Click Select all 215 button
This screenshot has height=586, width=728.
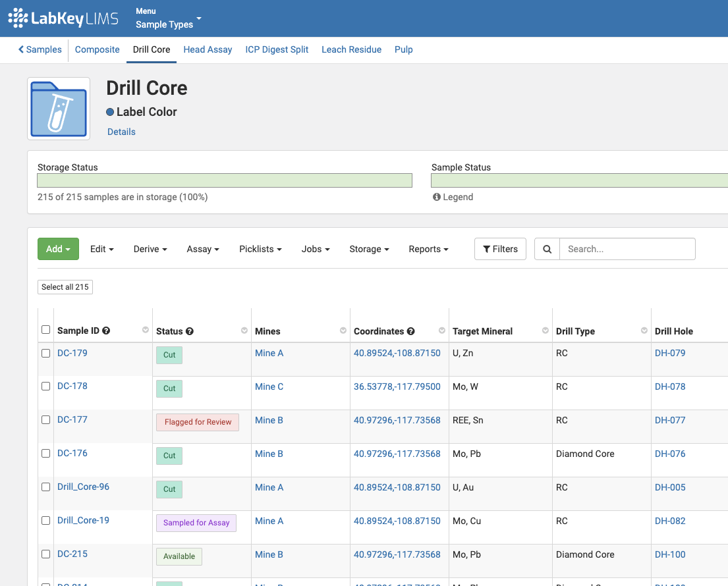point(65,287)
